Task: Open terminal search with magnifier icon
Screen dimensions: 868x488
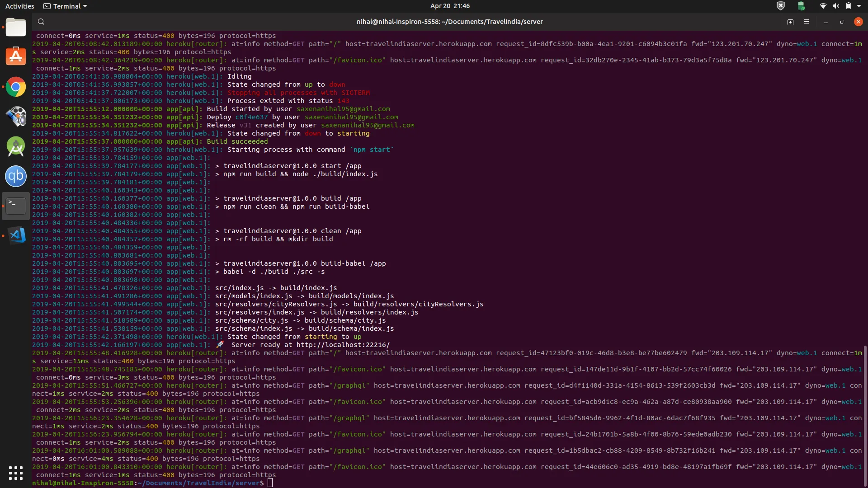Action: click(x=41, y=22)
